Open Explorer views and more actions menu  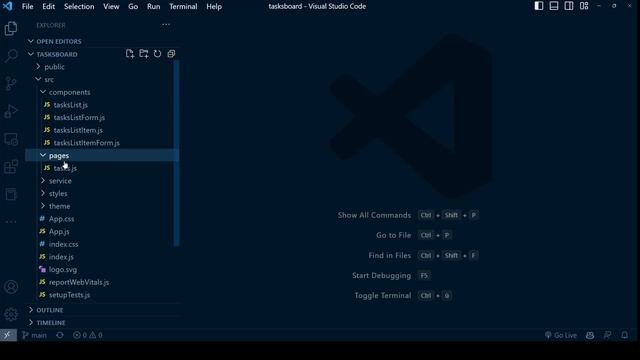tap(166, 24)
